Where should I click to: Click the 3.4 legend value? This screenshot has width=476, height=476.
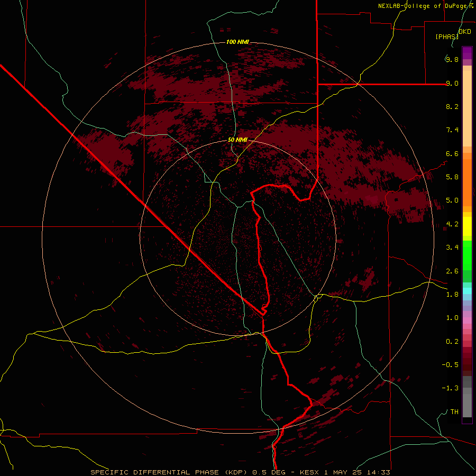(x=452, y=248)
